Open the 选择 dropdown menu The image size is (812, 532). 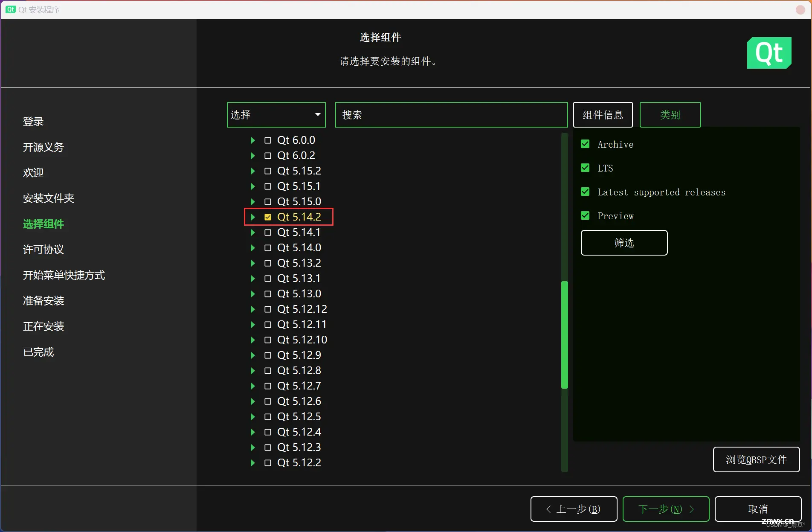coord(276,115)
